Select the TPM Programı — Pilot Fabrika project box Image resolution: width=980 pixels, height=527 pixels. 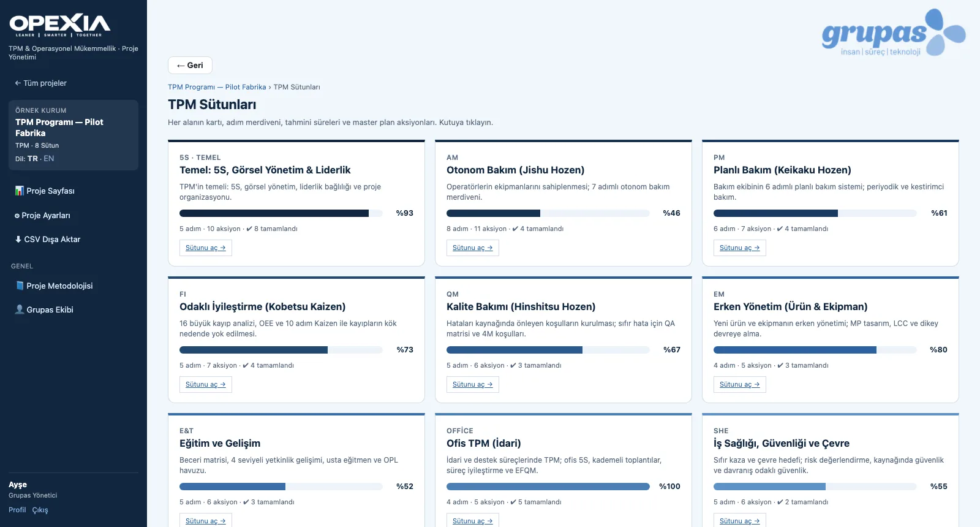[x=73, y=135]
